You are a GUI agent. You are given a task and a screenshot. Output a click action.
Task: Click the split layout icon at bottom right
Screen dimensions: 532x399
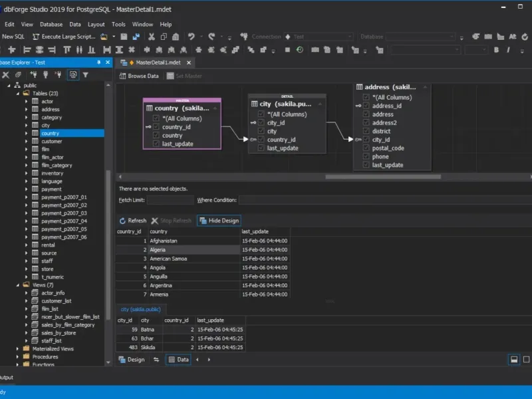click(514, 360)
